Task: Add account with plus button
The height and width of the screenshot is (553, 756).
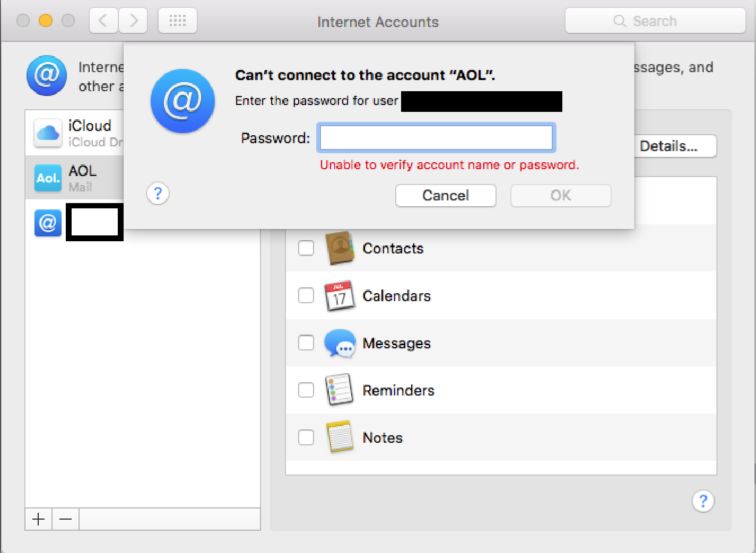Action: [39, 519]
